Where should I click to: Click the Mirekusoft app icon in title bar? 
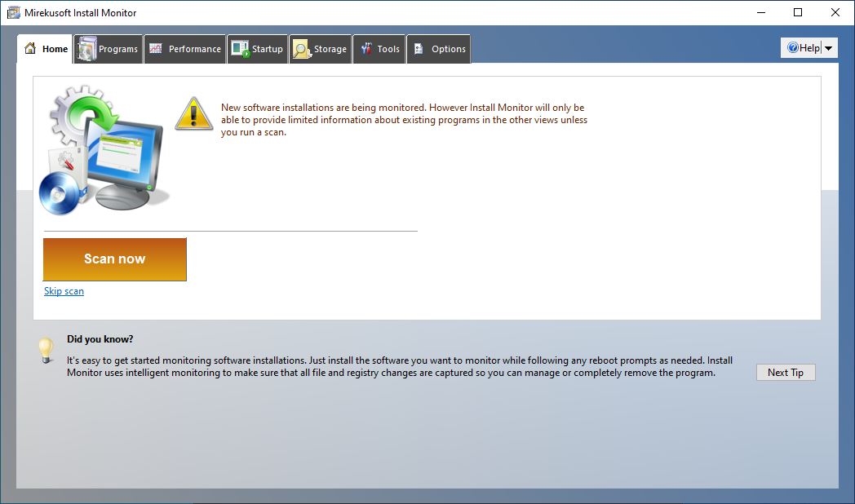click(x=14, y=12)
